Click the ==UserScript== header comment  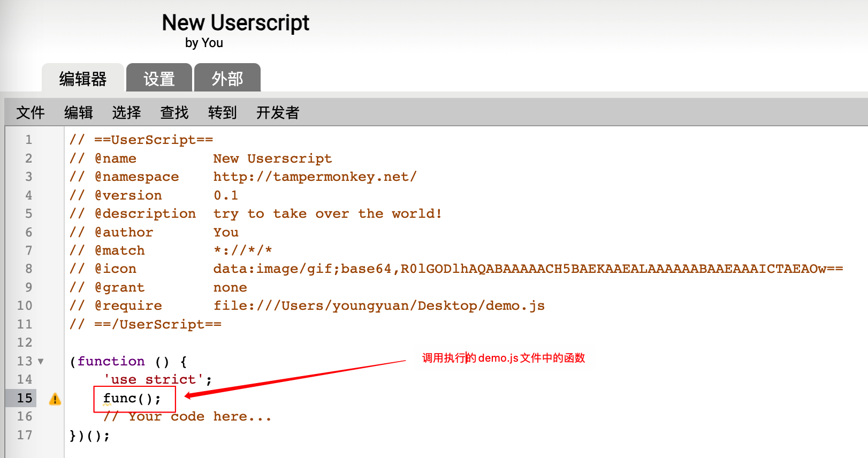pyautogui.click(x=141, y=140)
